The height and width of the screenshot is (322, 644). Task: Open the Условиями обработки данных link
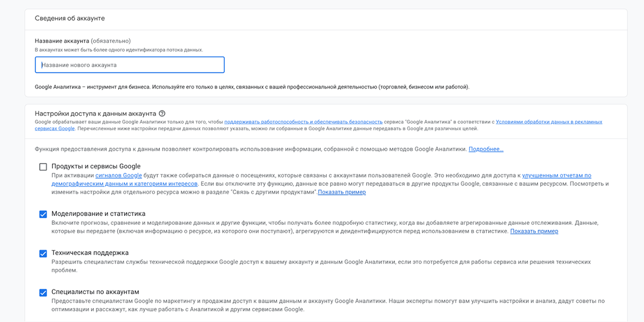coord(548,122)
